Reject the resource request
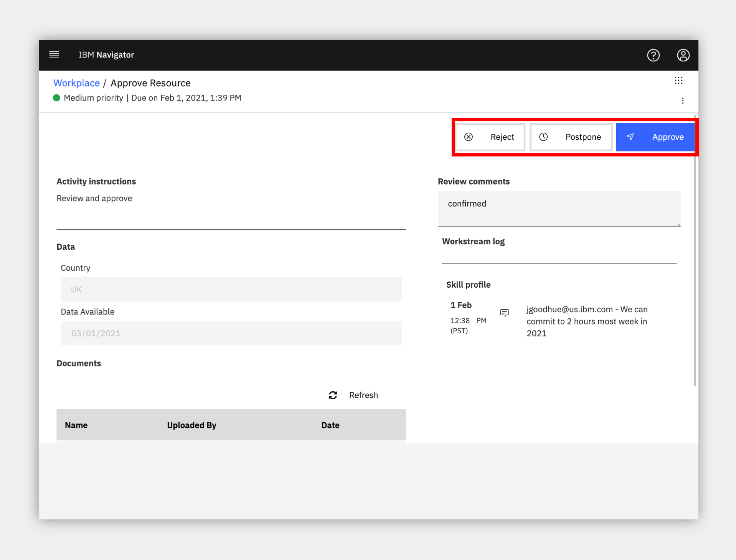This screenshot has height=560, width=736. coord(490,137)
